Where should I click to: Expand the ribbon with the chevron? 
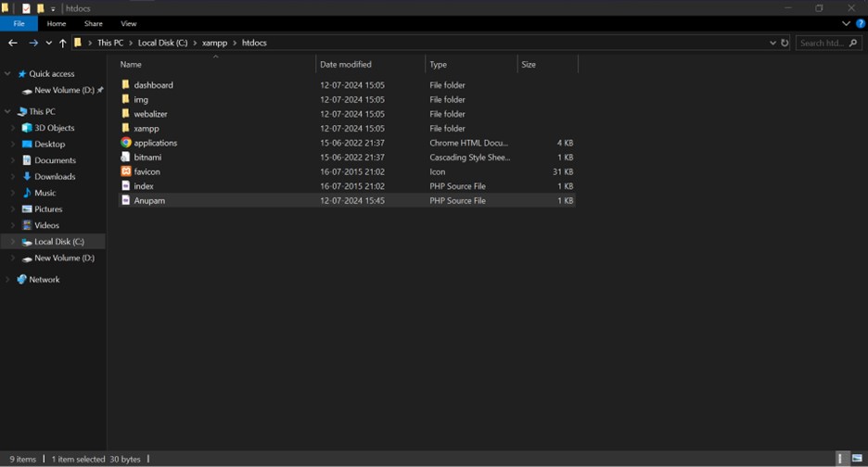click(847, 23)
